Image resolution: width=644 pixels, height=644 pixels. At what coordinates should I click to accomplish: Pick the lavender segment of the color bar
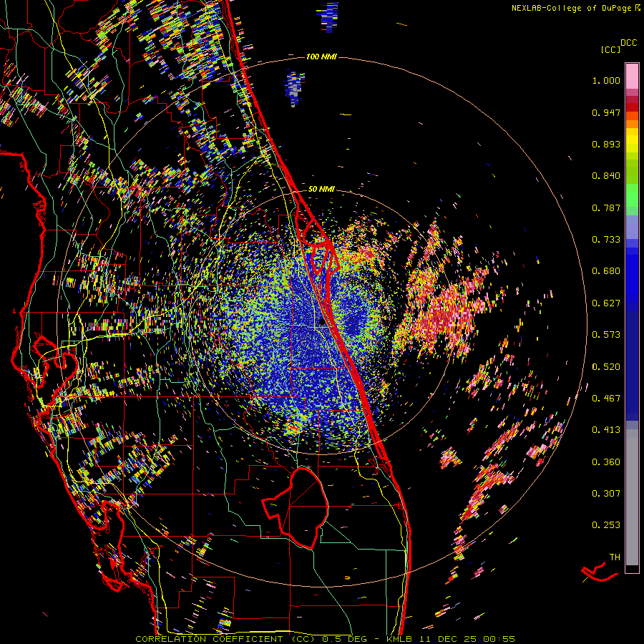(632, 227)
